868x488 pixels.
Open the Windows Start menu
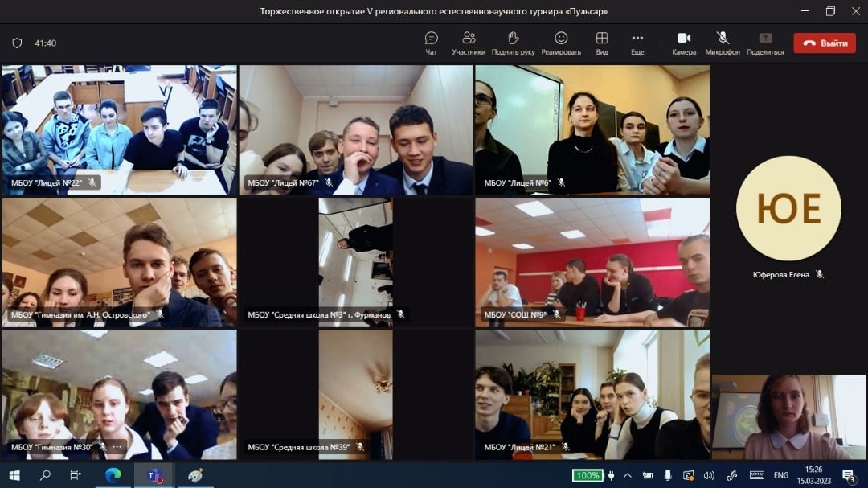click(x=14, y=475)
